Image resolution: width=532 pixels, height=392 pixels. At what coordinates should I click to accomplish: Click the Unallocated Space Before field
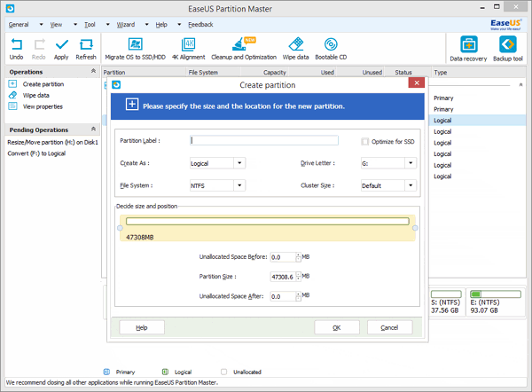[283, 257]
